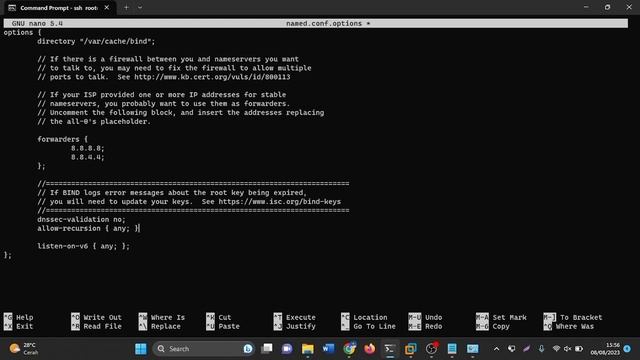Open Firefox from the taskbar

point(369,349)
